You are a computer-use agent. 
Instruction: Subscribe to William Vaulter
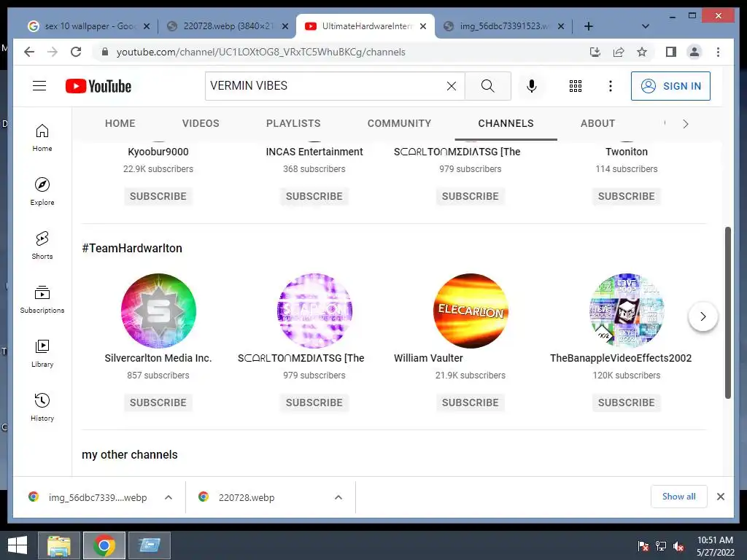pos(471,402)
